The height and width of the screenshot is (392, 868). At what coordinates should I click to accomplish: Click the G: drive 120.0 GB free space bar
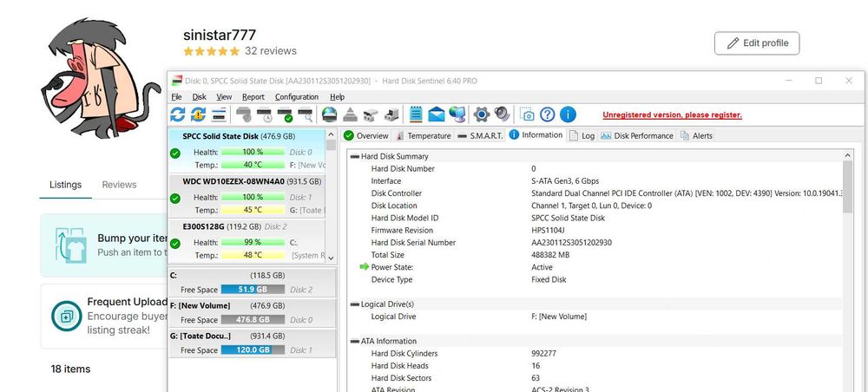click(253, 350)
